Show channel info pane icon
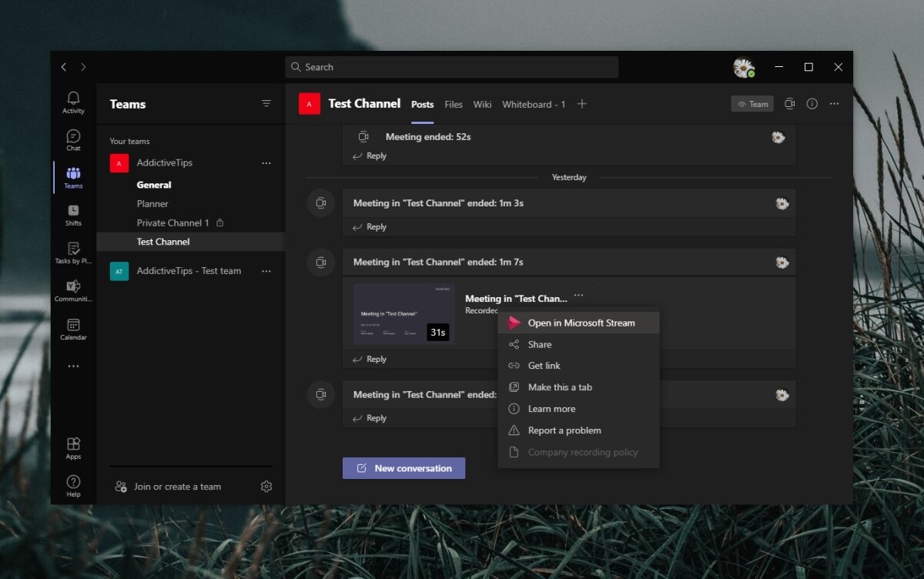This screenshot has height=579, width=924. coord(812,104)
